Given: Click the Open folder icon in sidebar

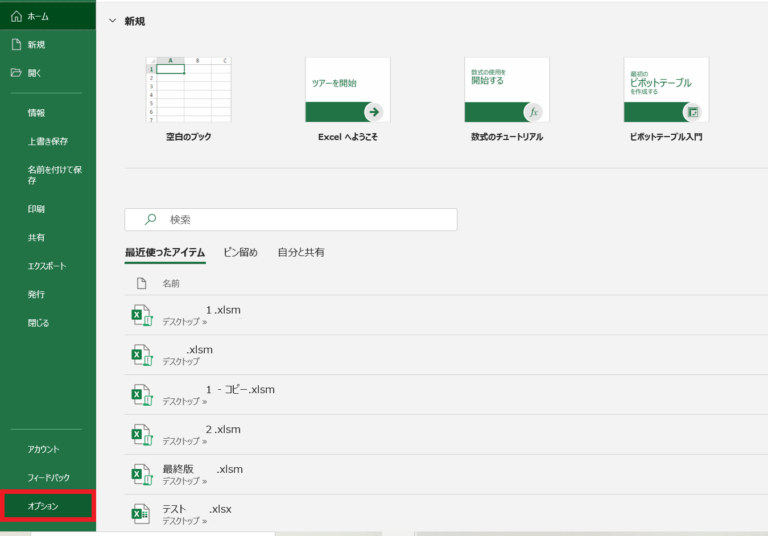Looking at the screenshot, I should pos(15,72).
